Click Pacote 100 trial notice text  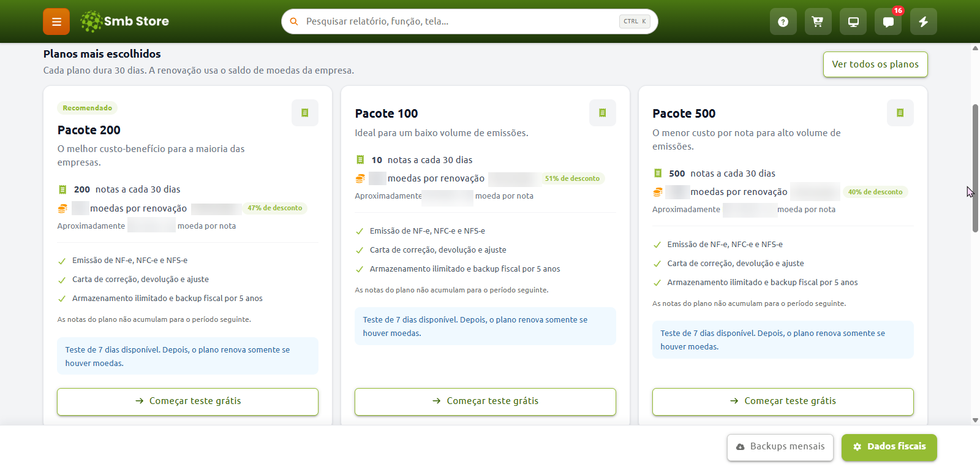tap(475, 326)
